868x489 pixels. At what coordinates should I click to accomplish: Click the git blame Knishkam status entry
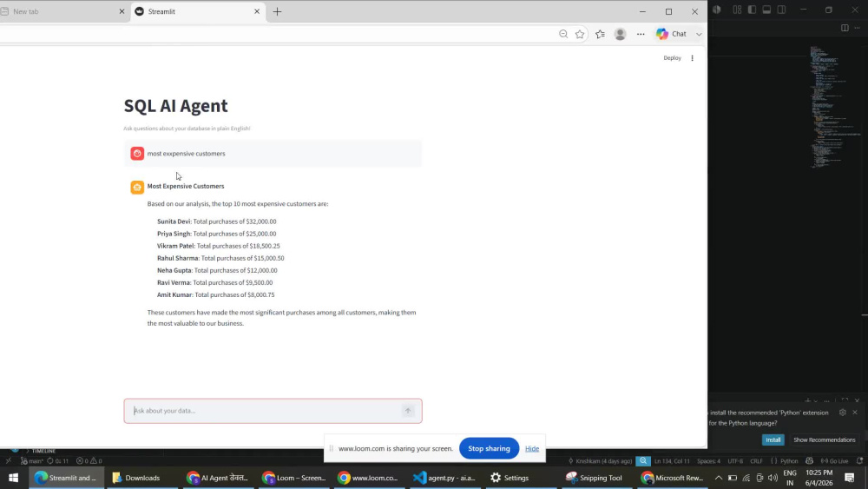pyautogui.click(x=600, y=460)
